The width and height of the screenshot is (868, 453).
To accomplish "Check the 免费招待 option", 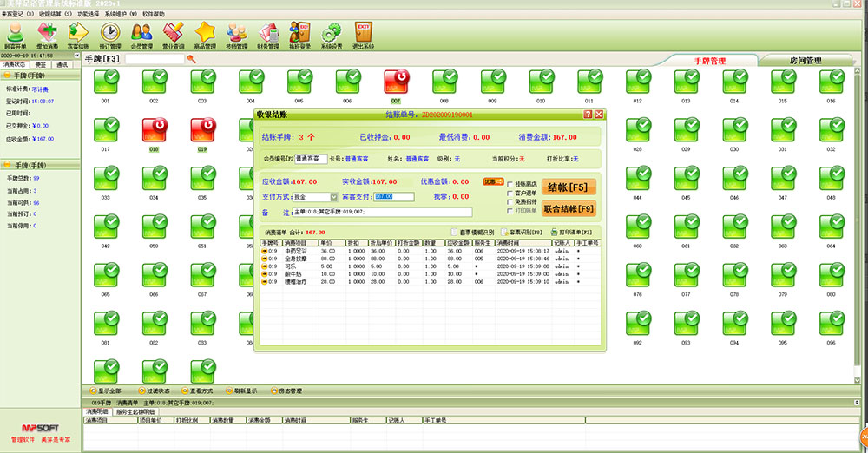I will (x=510, y=201).
